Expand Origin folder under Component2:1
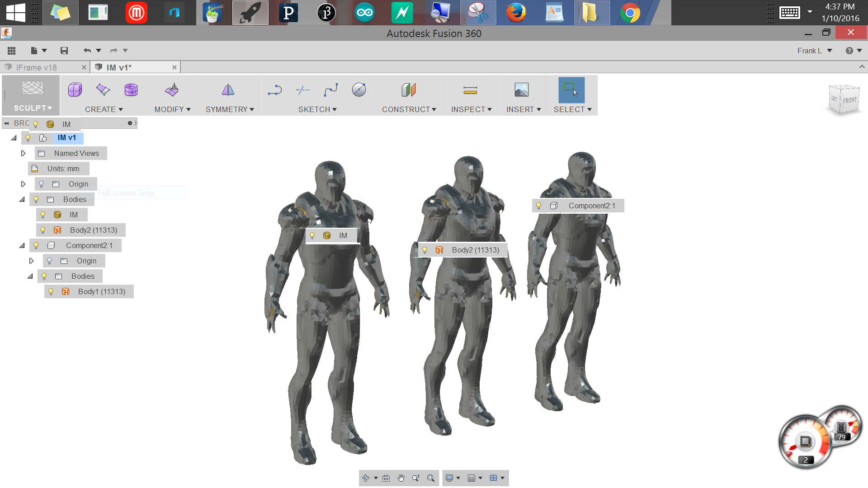868x488 pixels. pyautogui.click(x=31, y=261)
